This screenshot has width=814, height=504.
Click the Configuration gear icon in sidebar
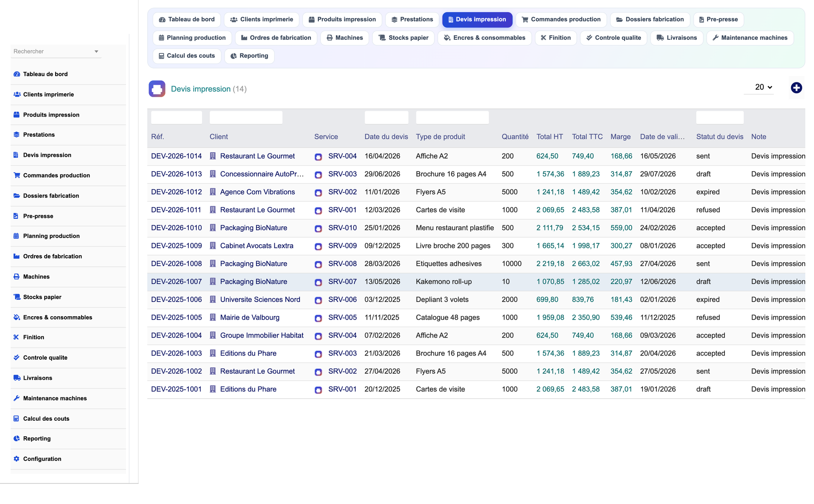17,459
